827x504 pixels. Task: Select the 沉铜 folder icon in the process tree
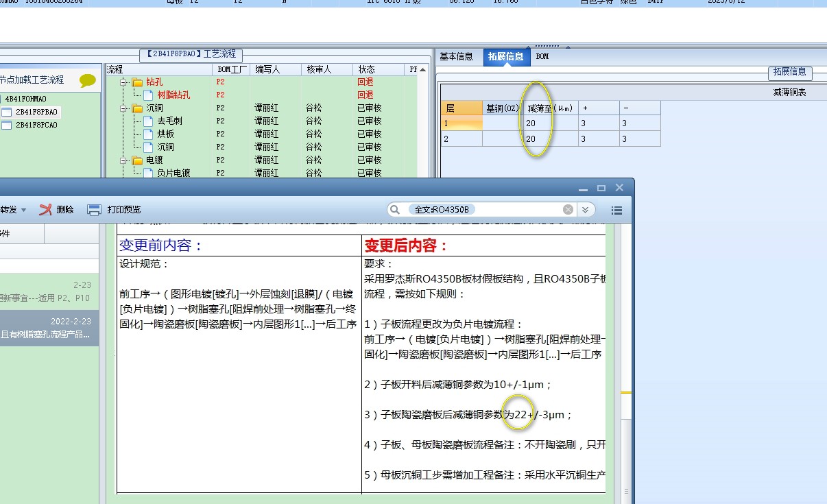point(137,108)
